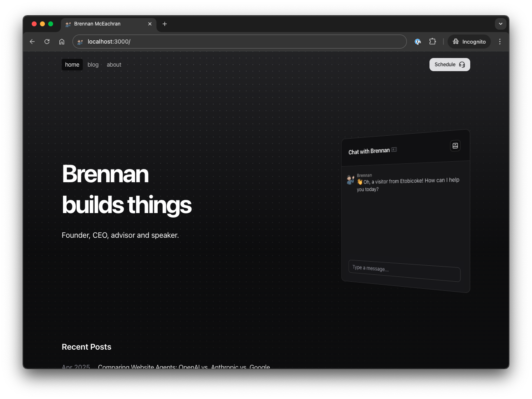
Task: Select the home nav item
Action: click(72, 65)
